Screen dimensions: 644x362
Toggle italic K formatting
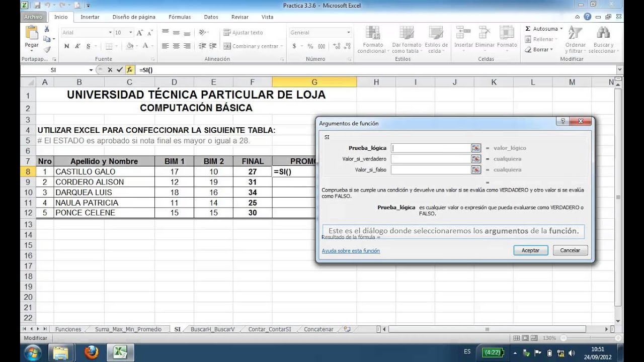click(77, 46)
